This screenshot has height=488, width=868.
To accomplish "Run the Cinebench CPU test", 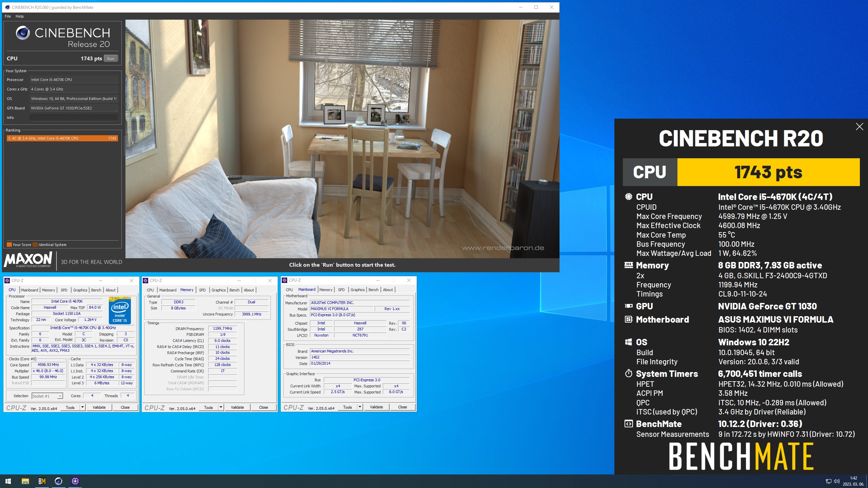I will click(111, 58).
